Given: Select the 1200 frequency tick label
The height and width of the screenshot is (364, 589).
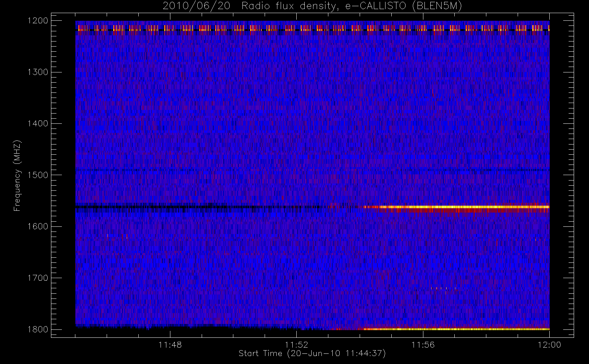Looking at the screenshot, I should (x=38, y=21).
